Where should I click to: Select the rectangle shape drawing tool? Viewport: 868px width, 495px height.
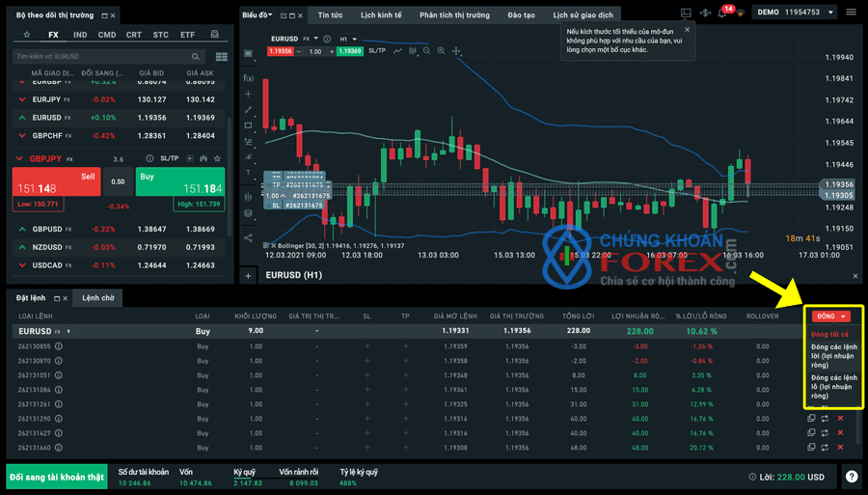coord(248,125)
